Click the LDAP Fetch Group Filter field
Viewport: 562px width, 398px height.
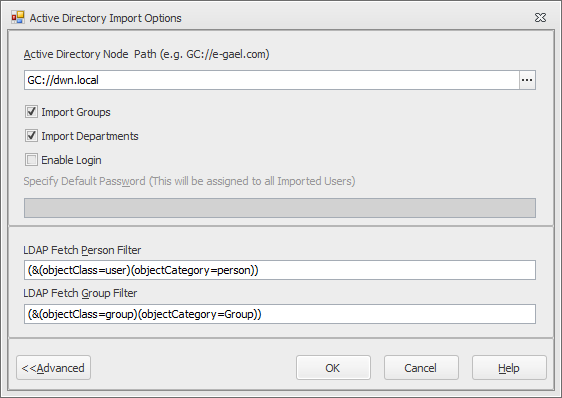click(280, 314)
